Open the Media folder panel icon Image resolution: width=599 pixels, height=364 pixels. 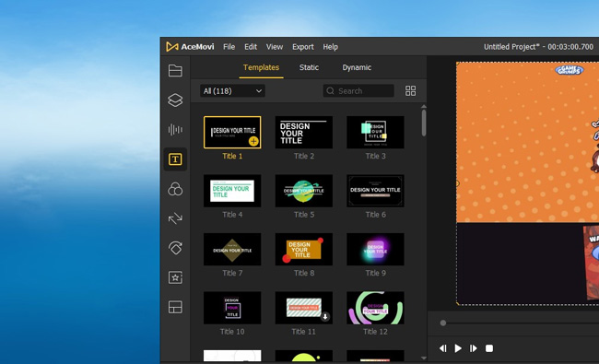pyautogui.click(x=175, y=71)
